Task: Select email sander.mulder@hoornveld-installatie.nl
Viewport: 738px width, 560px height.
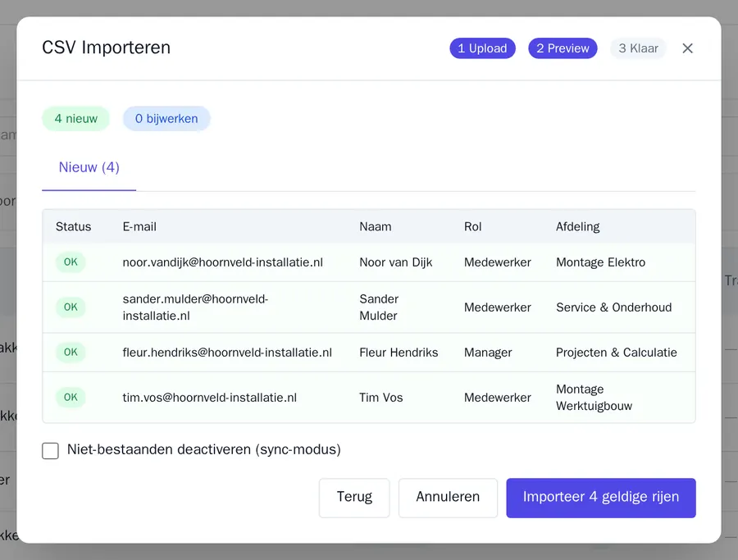Action: [195, 307]
